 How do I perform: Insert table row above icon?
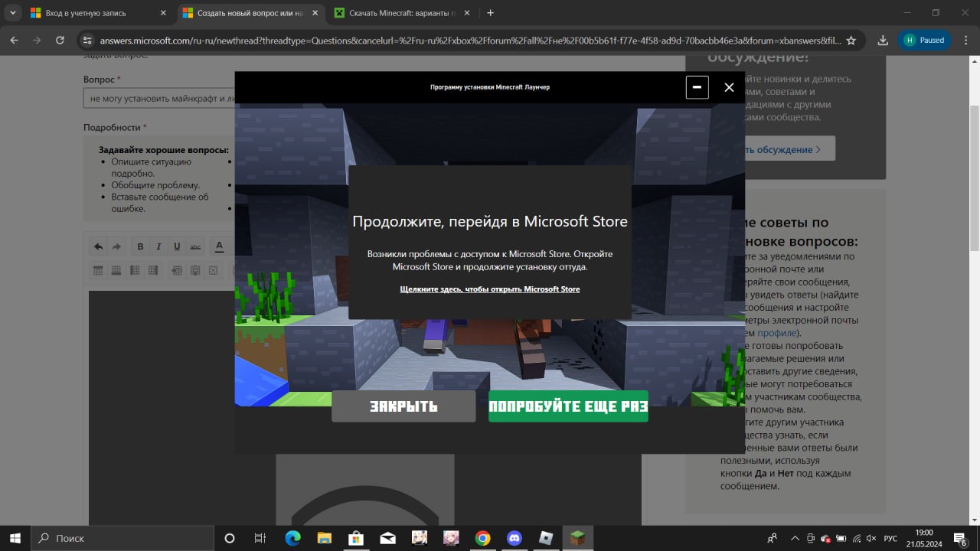coord(98,270)
